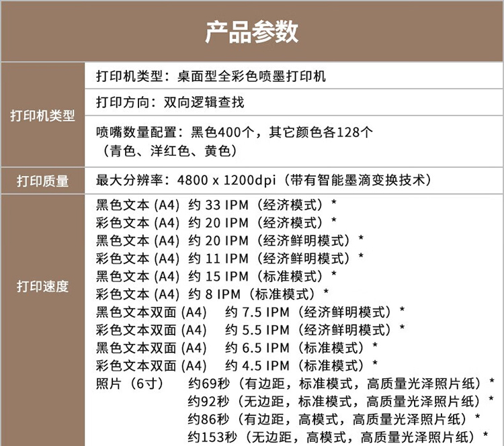The height and width of the screenshot is (446, 504).
Task: Select the 打印质量 category cell
Action: (42, 181)
